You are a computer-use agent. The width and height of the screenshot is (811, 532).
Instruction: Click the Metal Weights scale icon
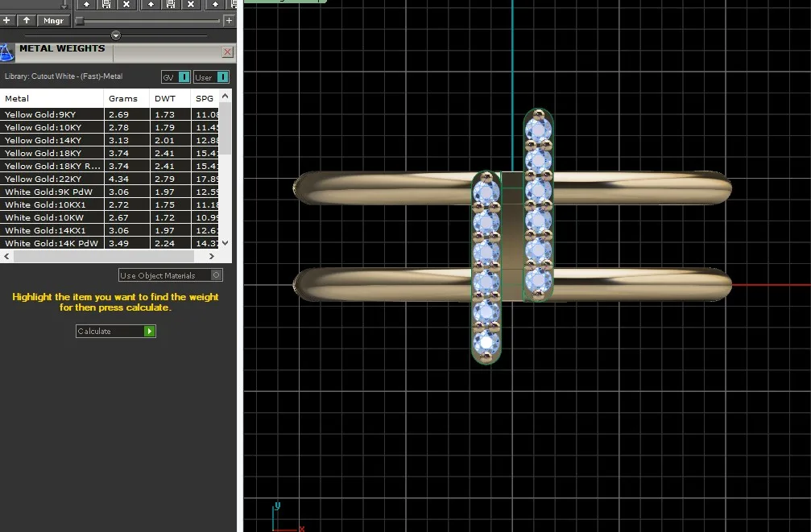6,53
